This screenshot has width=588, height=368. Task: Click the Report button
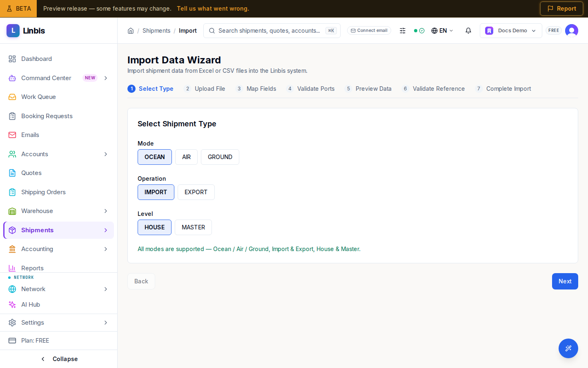pyautogui.click(x=561, y=9)
